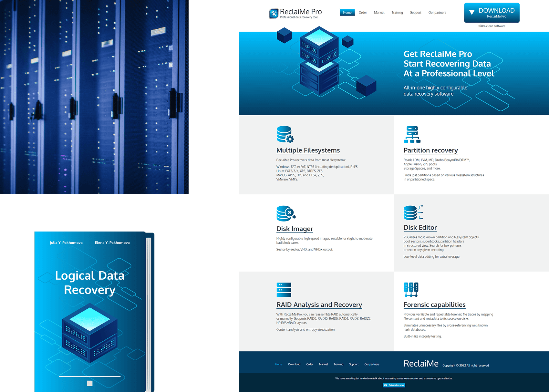Click the RAID Analysis stacked drives icon
549x392 pixels.
284,290
